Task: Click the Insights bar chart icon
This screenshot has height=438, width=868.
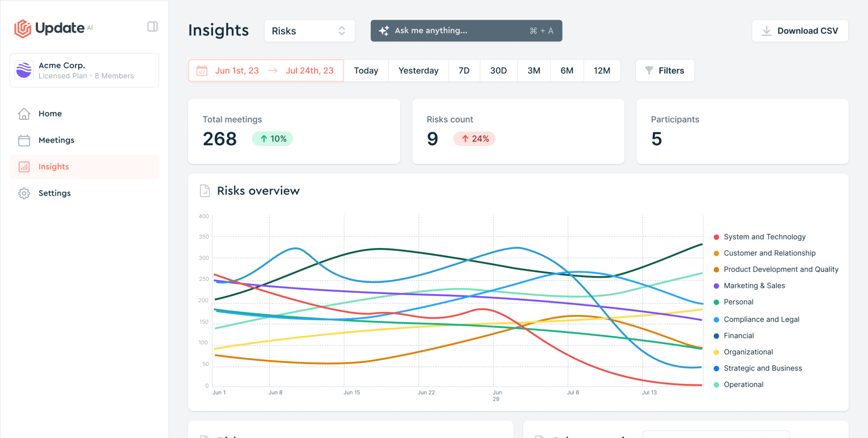Action: [x=24, y=167]
